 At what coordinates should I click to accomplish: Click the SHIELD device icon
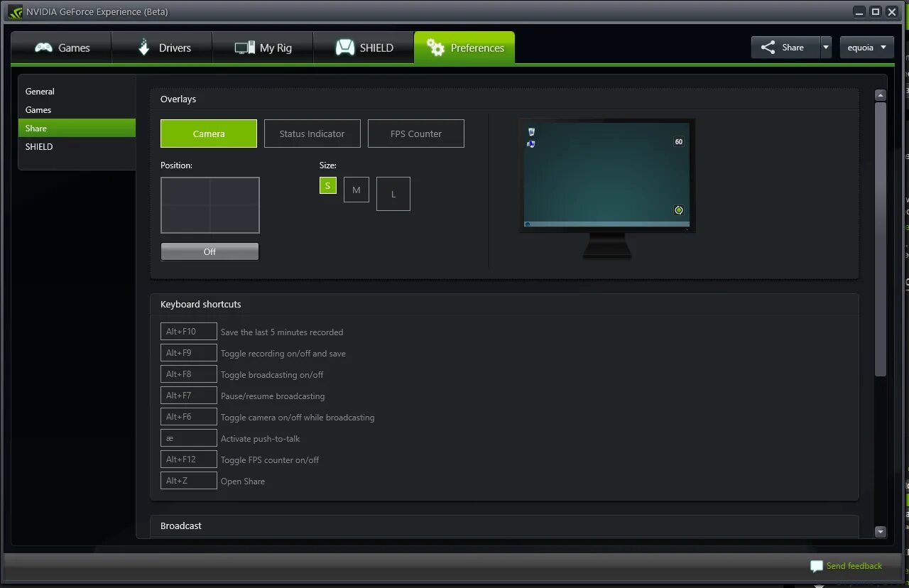pyautogui.click(x=345, y=48)
